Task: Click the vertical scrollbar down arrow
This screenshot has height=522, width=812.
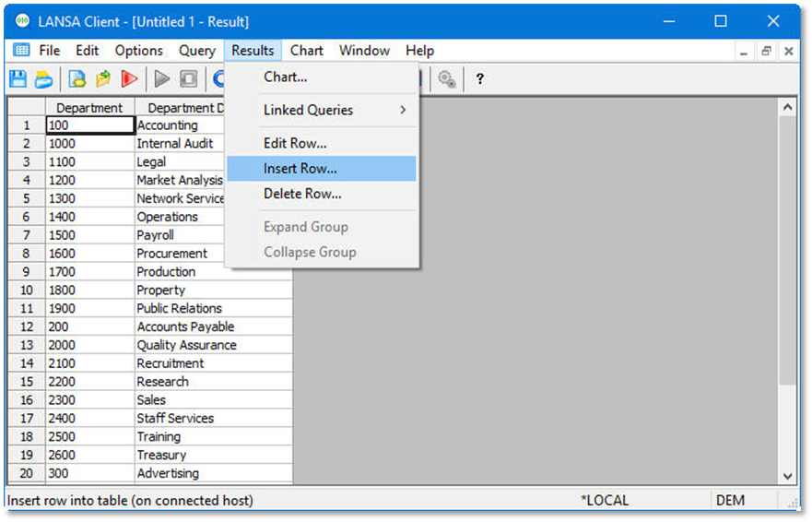Action: (x=788, y=476)
